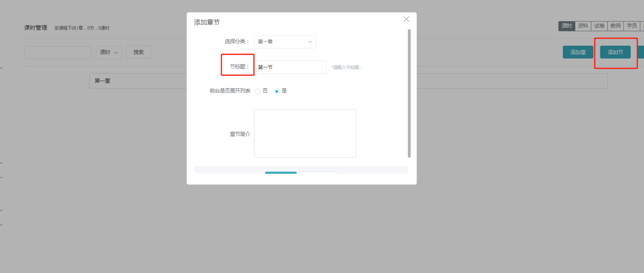Open the 教师 tab
The image size is (644, 273).
[x=616, y=26]
